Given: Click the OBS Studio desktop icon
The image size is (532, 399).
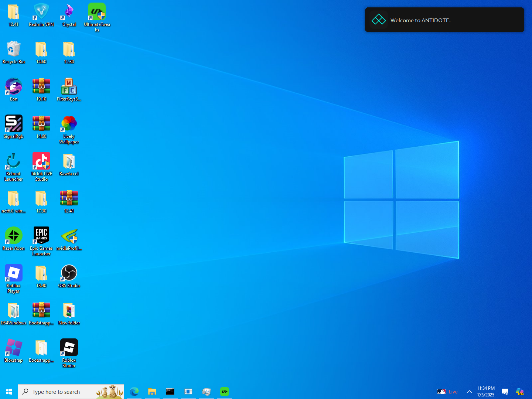Looking at the screenshot, I should 69,273.
